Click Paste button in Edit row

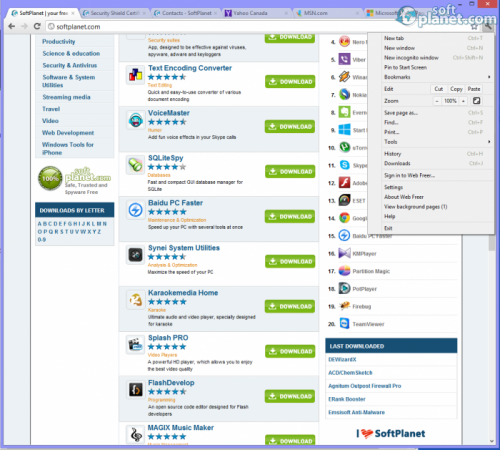coord(474,89)
